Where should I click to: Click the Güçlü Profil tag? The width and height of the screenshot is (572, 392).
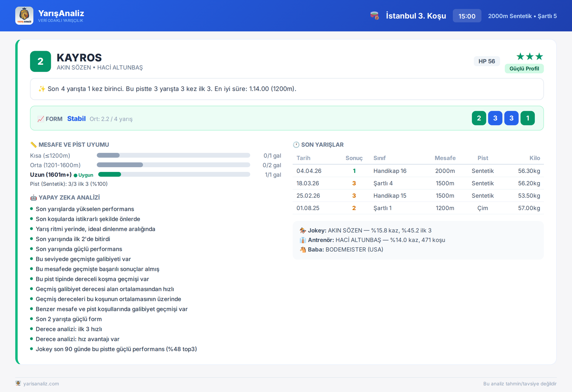(x=524, y=69)
